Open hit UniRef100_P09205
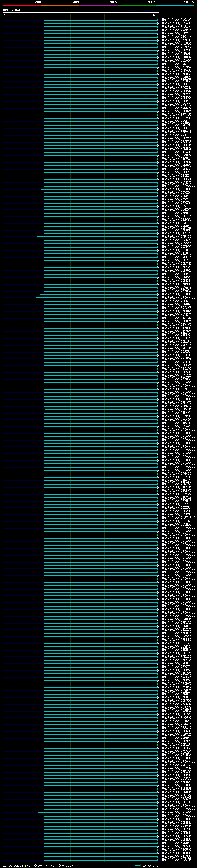 coord(177,20)
